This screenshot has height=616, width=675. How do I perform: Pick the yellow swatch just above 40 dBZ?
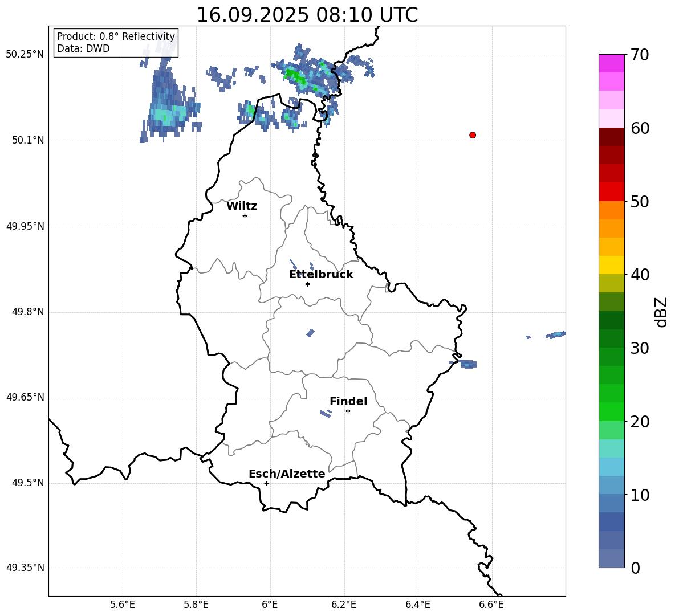tap(611, 265)
